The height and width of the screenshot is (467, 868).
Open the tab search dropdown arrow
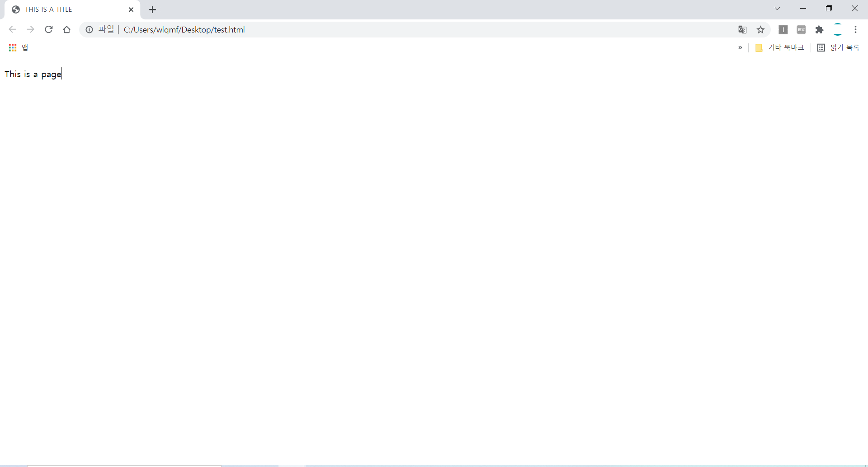coord(777,9)
